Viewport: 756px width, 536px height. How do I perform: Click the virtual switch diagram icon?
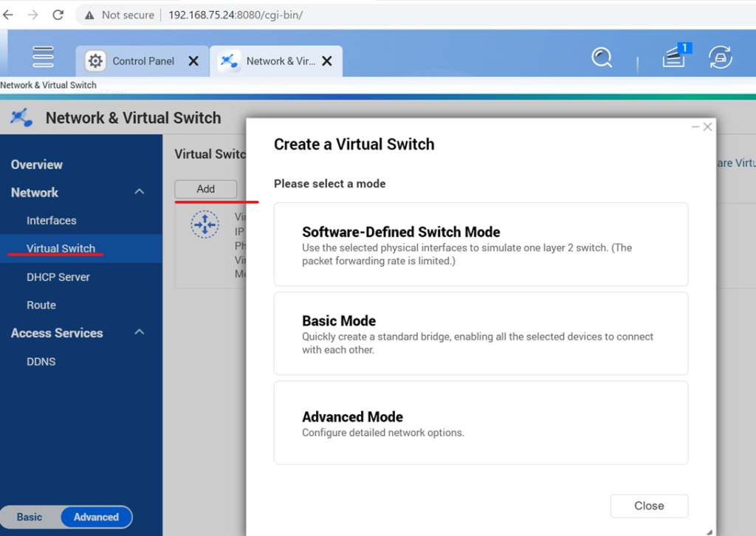tap(205, 224)
